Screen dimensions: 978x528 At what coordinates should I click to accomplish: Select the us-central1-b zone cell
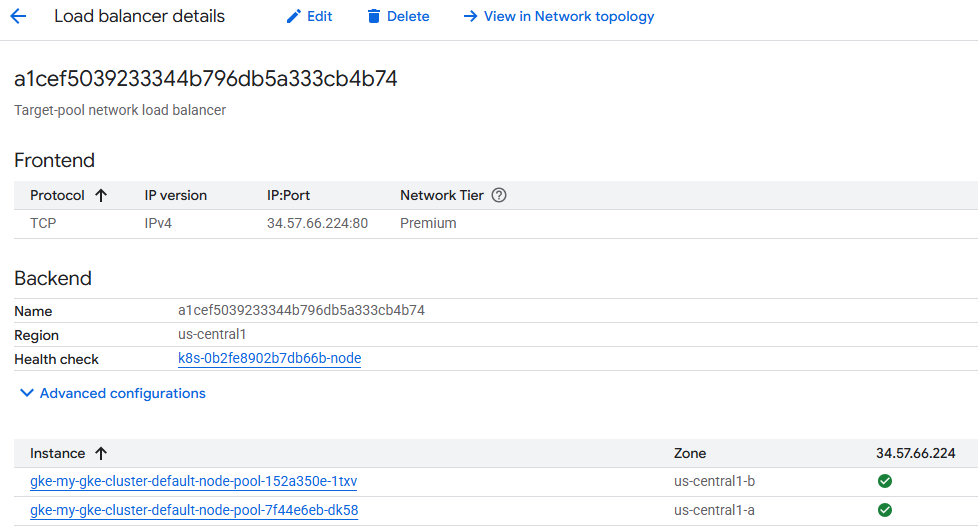coord(714,481)
